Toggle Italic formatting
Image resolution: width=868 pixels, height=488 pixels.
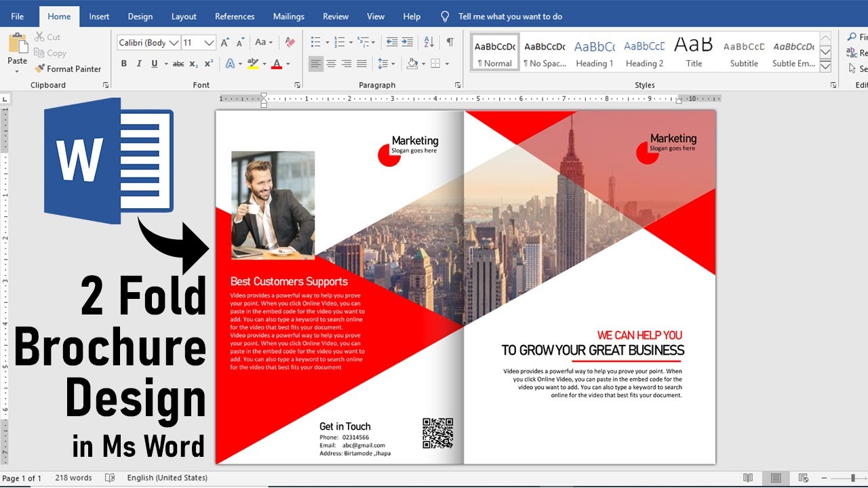[139, 64]
